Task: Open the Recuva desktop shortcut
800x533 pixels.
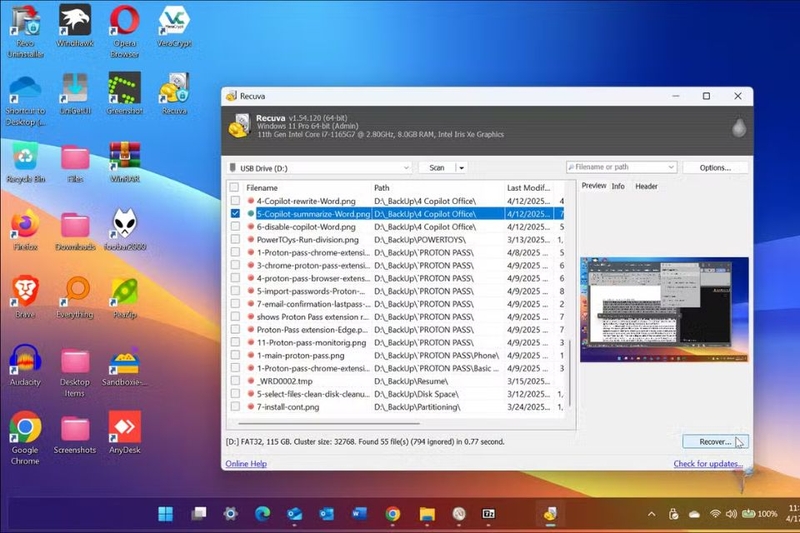Action: [x=174, y=94]
